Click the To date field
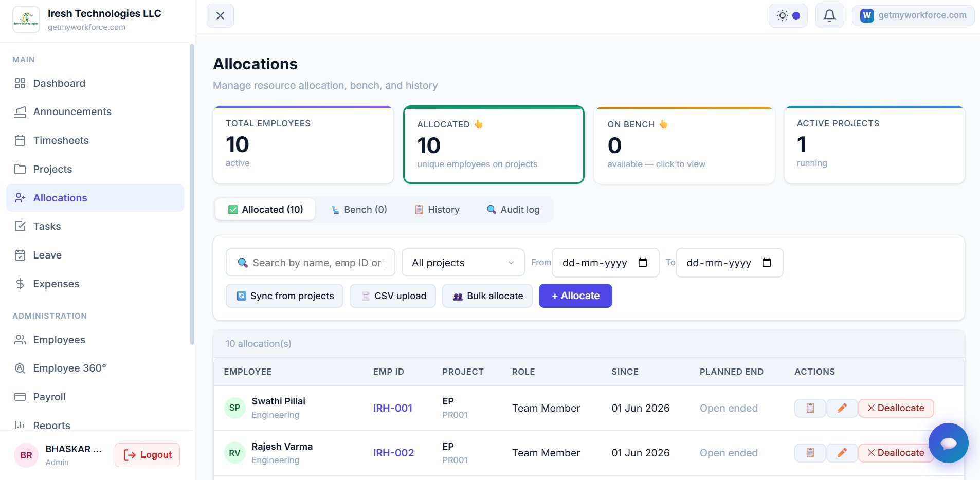 [729, 263]
